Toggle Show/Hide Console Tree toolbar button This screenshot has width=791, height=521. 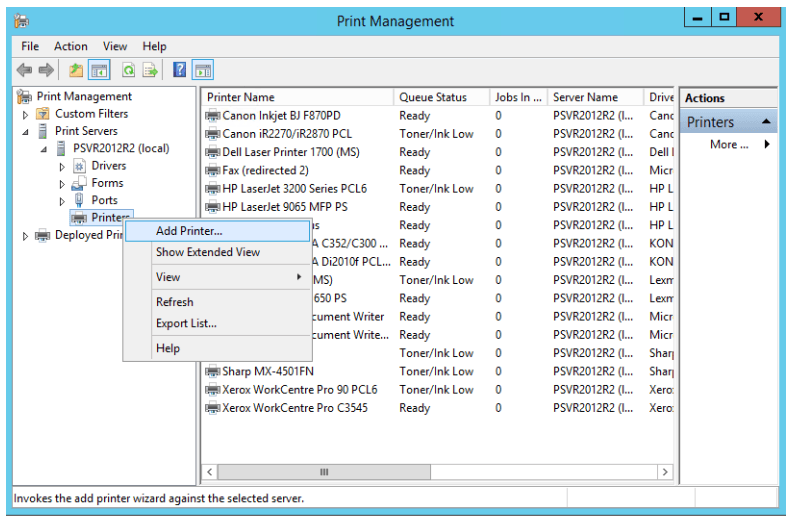99,70
